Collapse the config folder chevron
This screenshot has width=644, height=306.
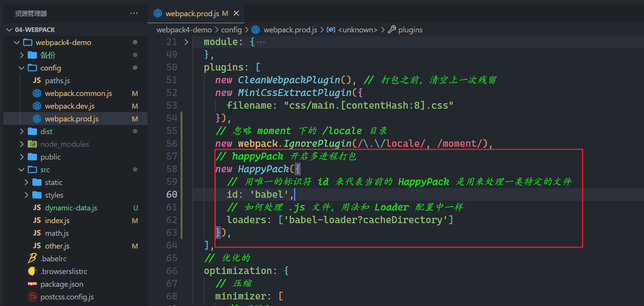click(x=22, y=68)
